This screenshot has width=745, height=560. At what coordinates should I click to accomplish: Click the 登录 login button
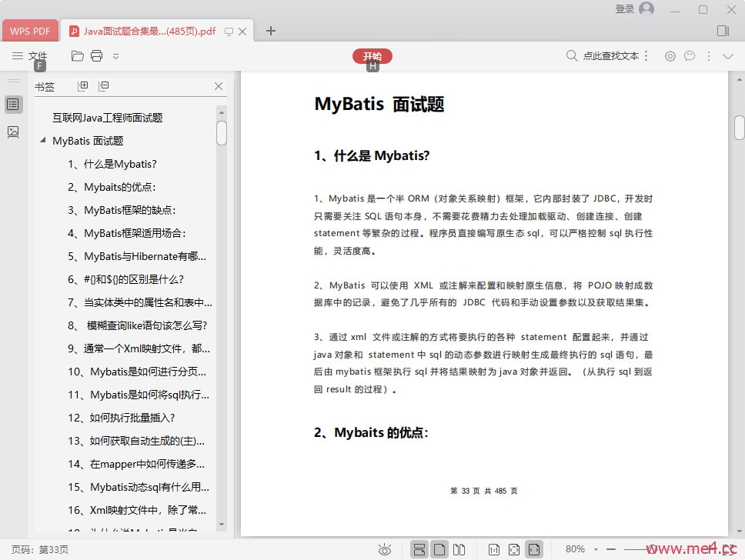point(624,9)
